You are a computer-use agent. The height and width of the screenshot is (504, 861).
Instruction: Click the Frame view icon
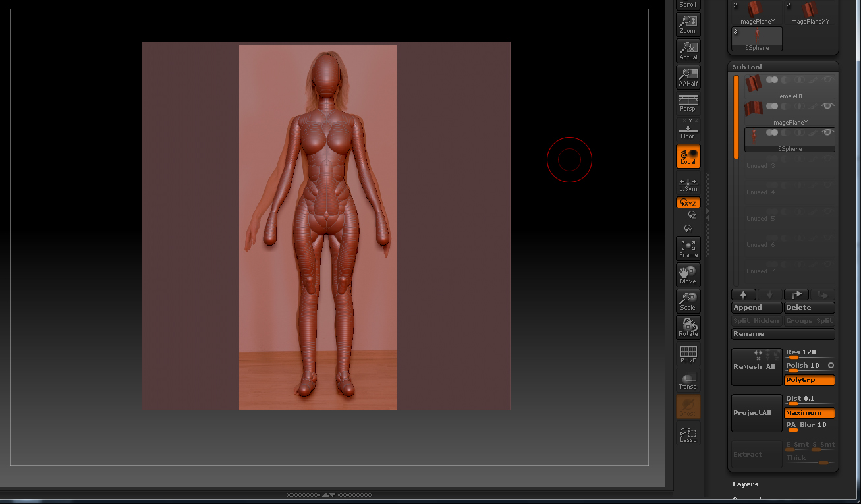pyautogui.click(x=688, y=248)
